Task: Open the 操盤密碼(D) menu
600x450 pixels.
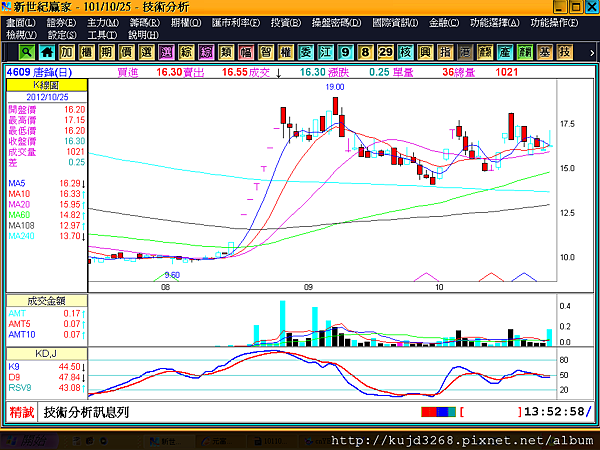Action: (336, 23)
